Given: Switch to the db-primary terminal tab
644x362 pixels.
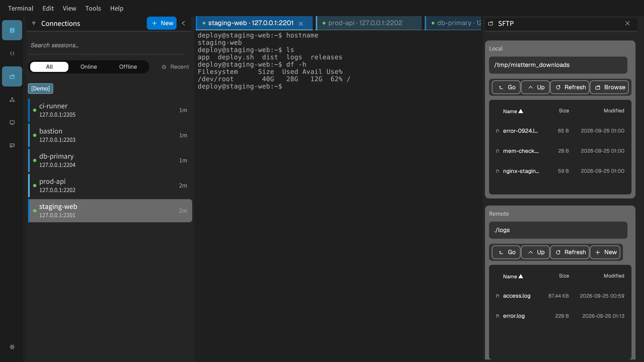Looking at the screenshot, I should [x=453, y=23].
